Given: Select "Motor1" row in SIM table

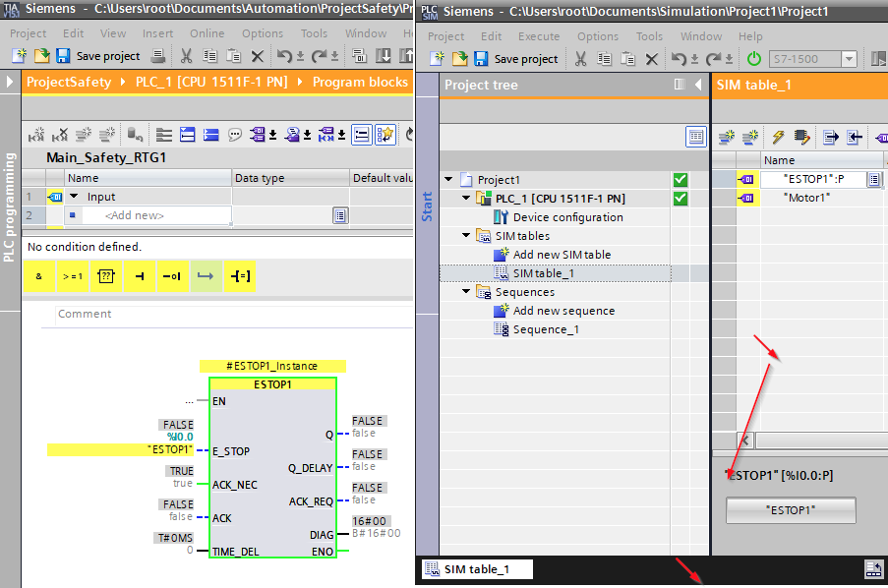Looking at the screenshot, I should coord(806,198).
